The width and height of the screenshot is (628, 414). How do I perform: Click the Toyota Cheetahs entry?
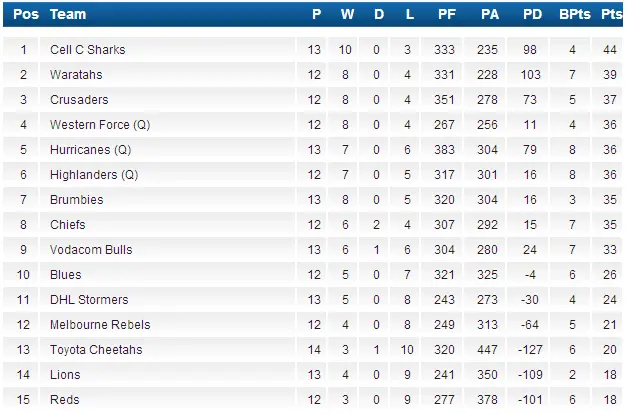coord(96,350)
